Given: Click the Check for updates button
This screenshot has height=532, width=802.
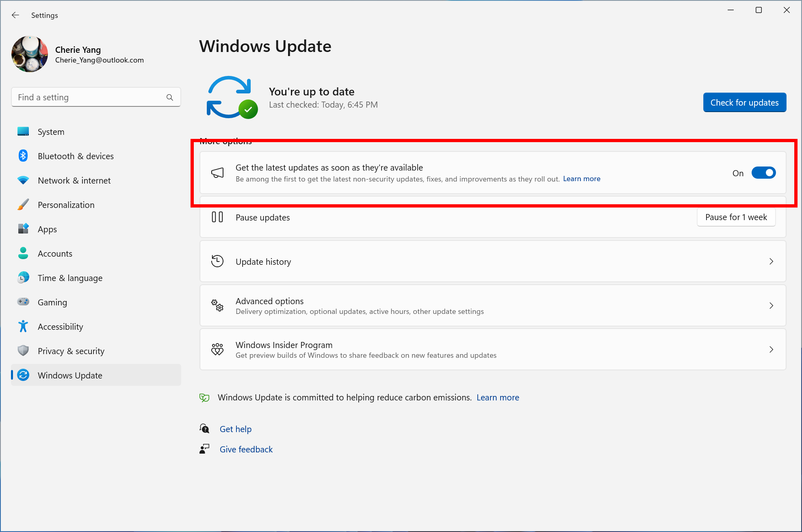Looking at the screenshot, I should (744, 102).
